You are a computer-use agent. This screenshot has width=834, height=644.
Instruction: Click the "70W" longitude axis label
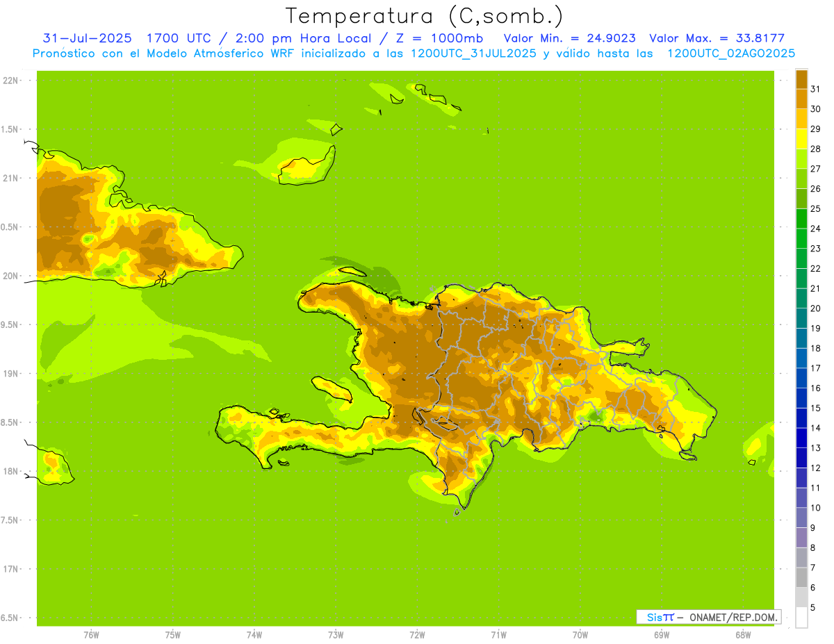click(580, 634)
